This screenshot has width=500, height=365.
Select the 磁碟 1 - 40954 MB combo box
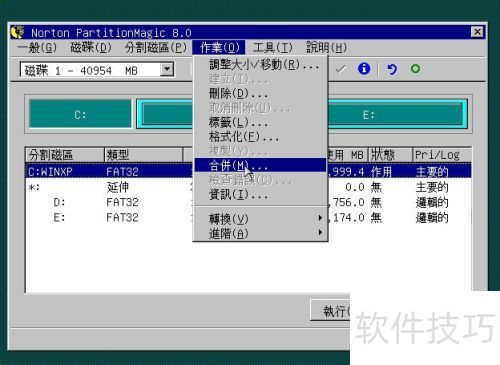point(97,70)
